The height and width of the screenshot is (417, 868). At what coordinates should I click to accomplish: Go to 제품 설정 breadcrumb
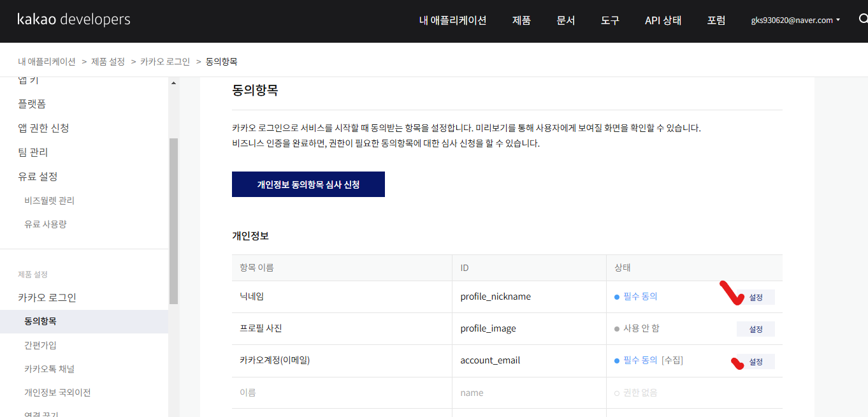(108, 62)
